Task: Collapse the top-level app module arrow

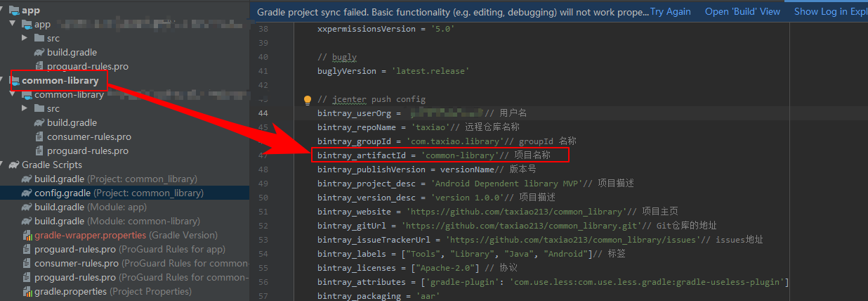Action: point(1,10)
